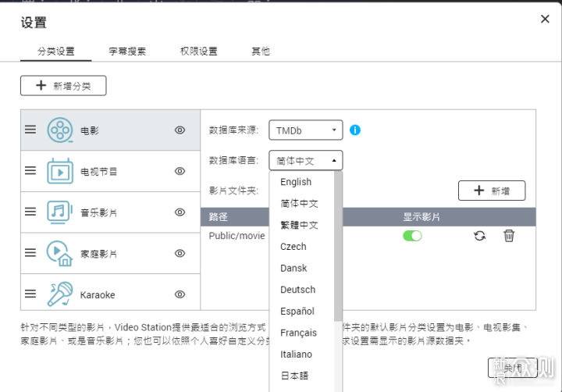
Task: Click the 音乐影片 music note category icon
Action: [x=60, y=212]
